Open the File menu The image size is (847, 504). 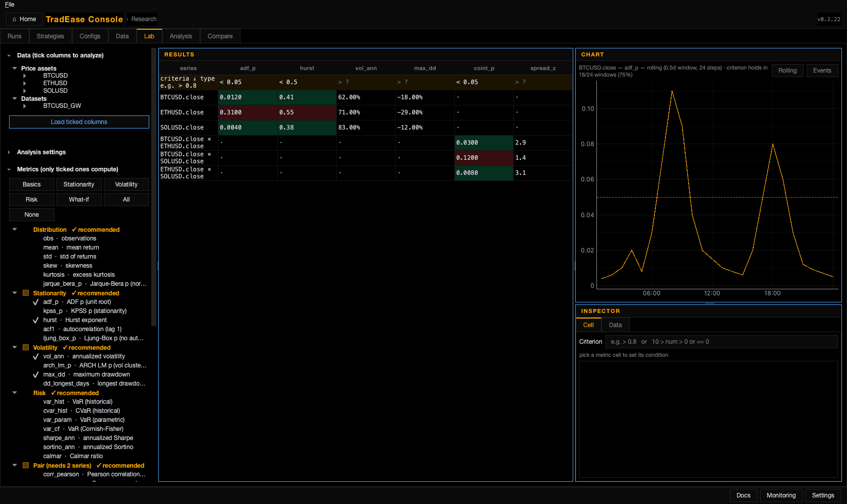10,5
